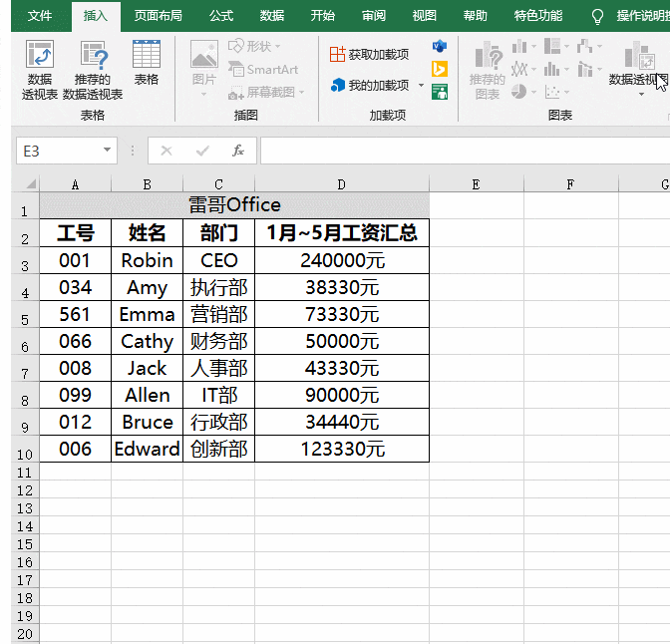Click cell with name Robin
Image resolution: width=670 pixels, height=644 pixels.
(x=147, y=260)
